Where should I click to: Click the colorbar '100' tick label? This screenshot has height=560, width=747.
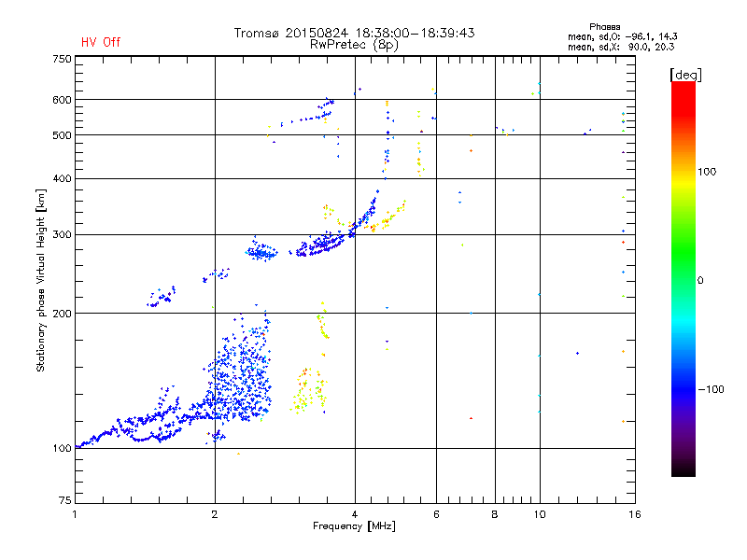coord(707,172)
